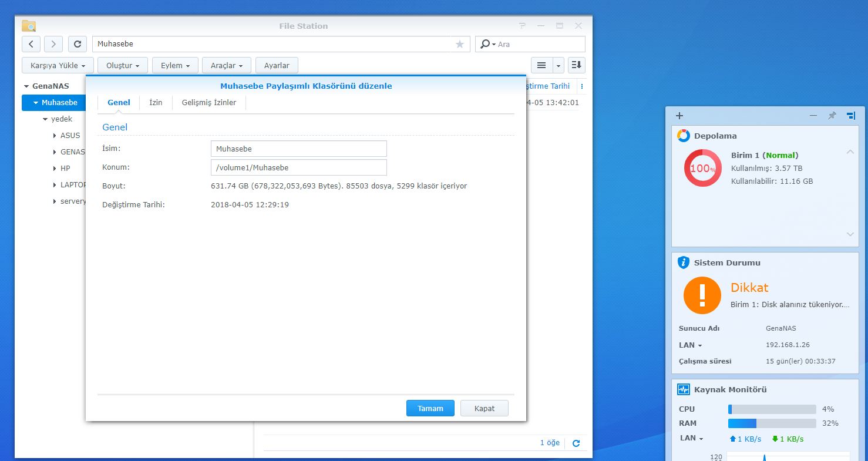Pin the widget panel
868x461 pixels.
832,116
